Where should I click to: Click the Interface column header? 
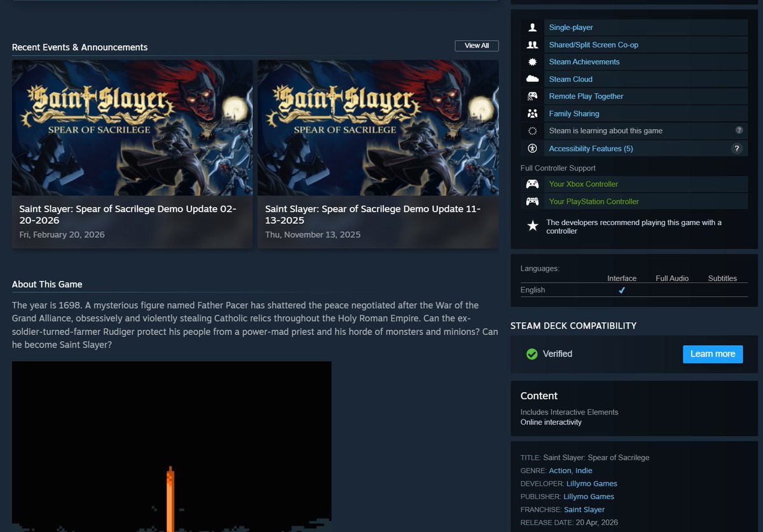point(622,278)
